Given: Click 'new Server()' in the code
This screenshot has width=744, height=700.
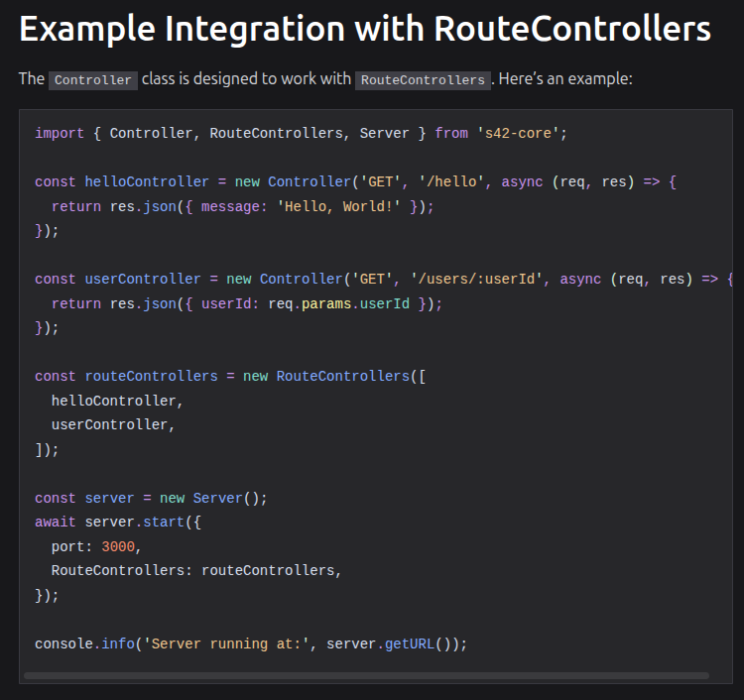Looking at the screenshot, I should pyautogui.click(x=209, y=498).
